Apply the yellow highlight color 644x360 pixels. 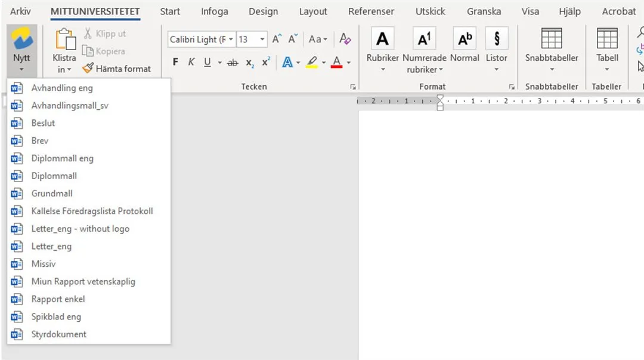[311, 63]
